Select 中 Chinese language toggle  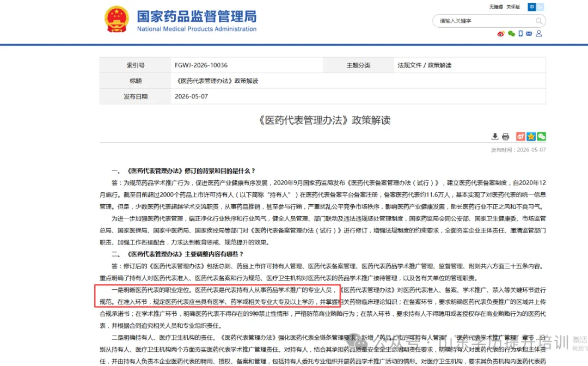click(531, 7)
